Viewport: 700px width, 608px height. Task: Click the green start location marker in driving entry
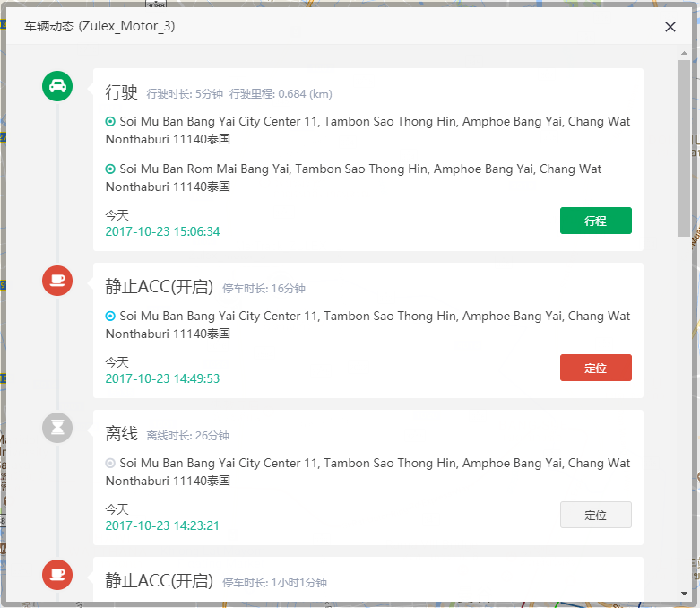(110, 122)
